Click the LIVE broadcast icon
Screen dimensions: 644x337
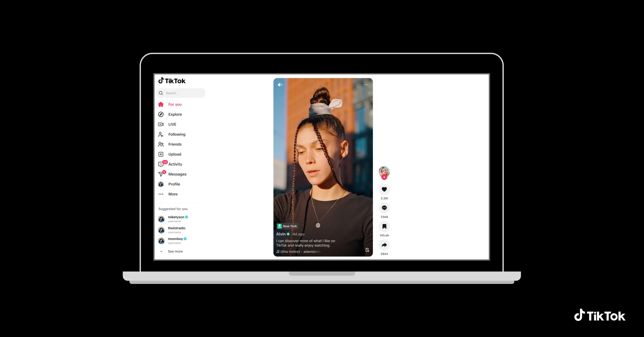161,124
